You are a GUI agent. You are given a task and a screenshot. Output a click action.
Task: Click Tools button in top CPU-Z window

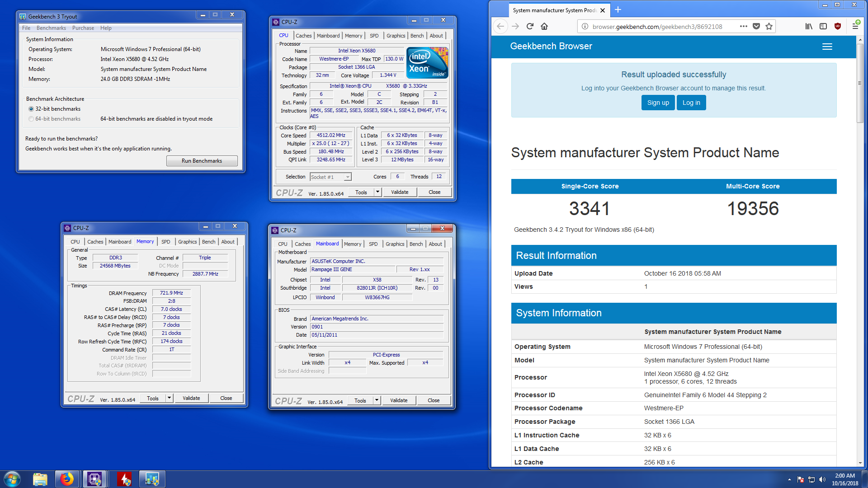pos(361,192)
